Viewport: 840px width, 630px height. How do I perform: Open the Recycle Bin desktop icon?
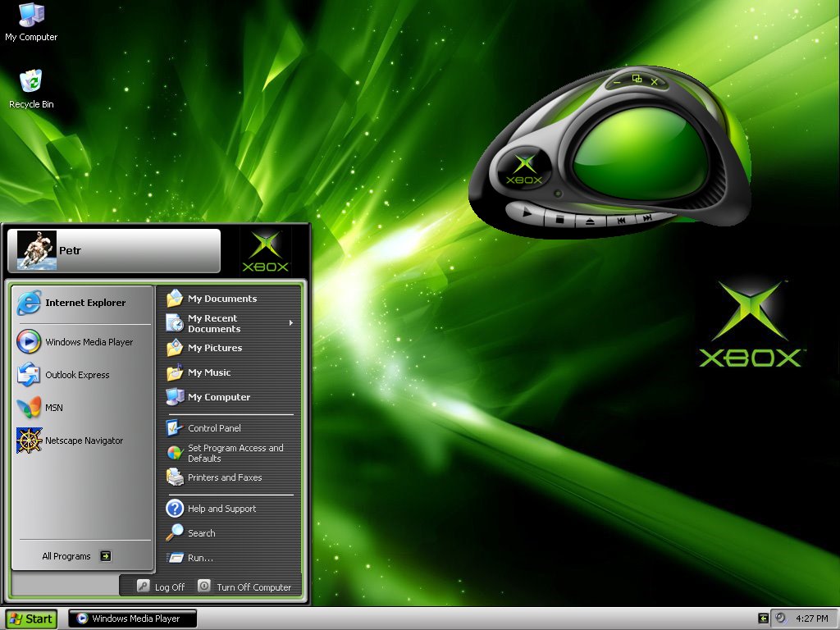[31, 89]
